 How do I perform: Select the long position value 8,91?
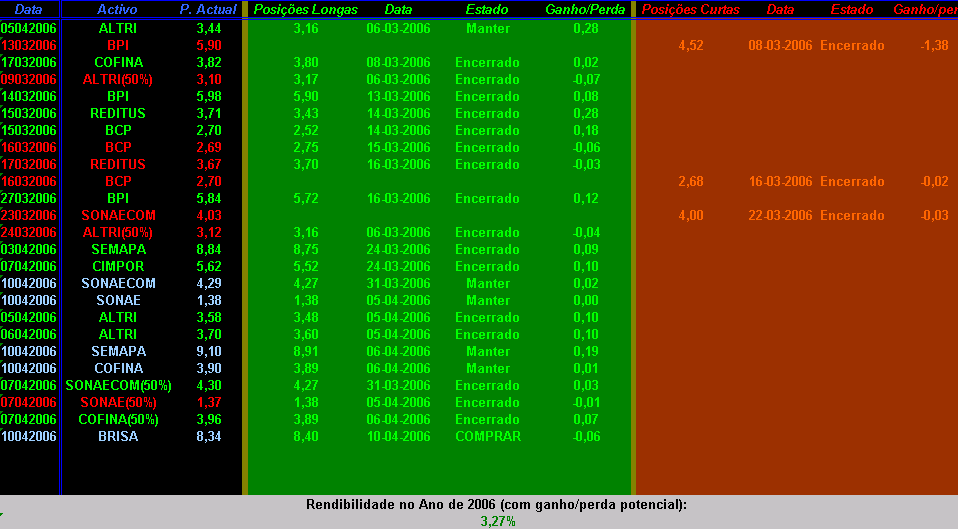pyautogui.click(x=306, y=351)
